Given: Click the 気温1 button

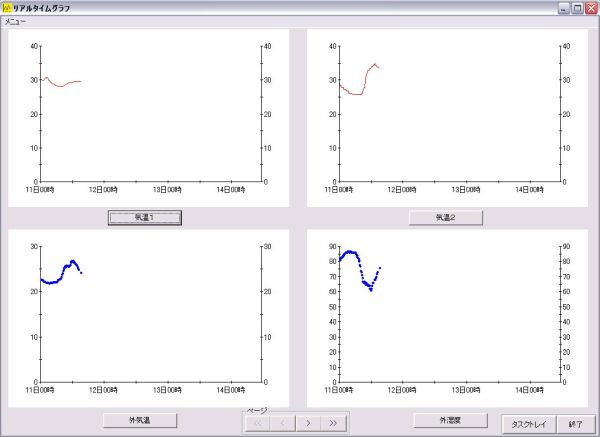Looking at the screenshot, I should coord(144,217).
